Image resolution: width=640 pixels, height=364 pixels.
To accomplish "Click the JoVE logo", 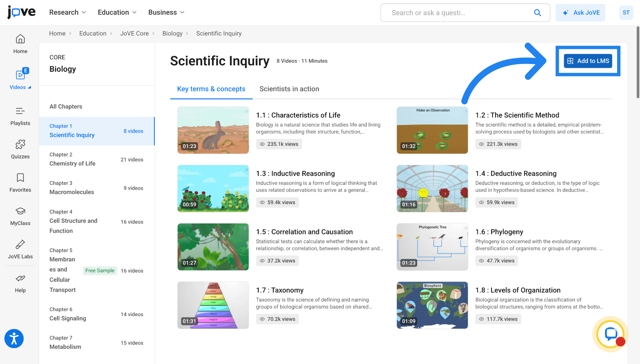I will tap(21, 12).
